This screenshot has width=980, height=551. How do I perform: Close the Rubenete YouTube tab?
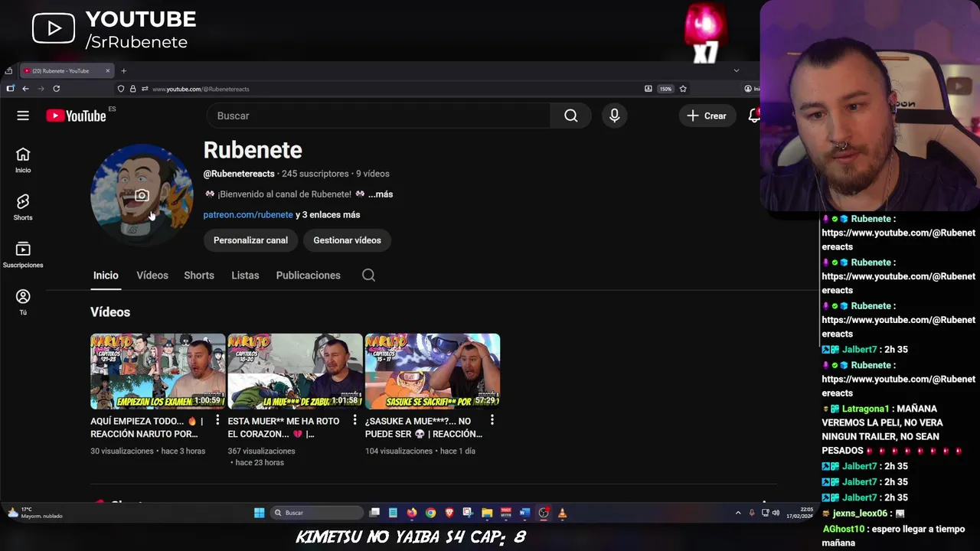click(108, 70)
